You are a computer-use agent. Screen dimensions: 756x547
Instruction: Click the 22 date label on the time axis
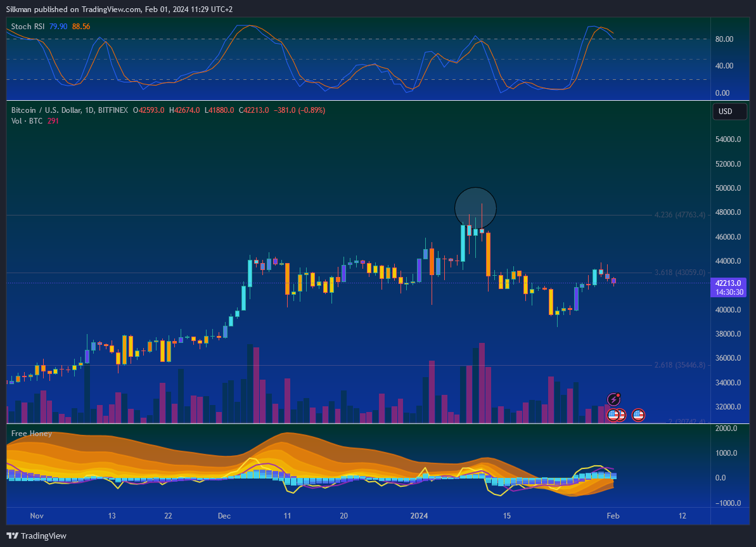click(x=168, y=516)
